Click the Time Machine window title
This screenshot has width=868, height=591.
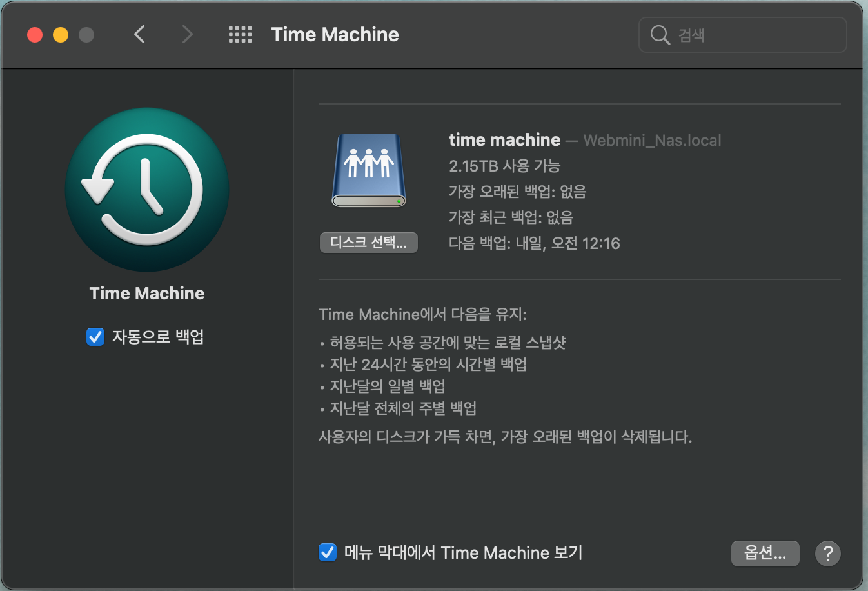pyautogui.click(x=335, y=35)
